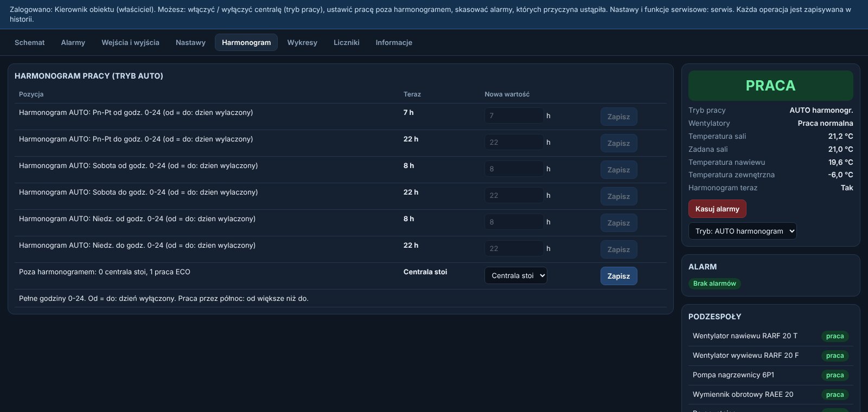Click the Pn-Pt do godz. input field
The width and height of the screenshot is (868, 412).
[514, 142]
